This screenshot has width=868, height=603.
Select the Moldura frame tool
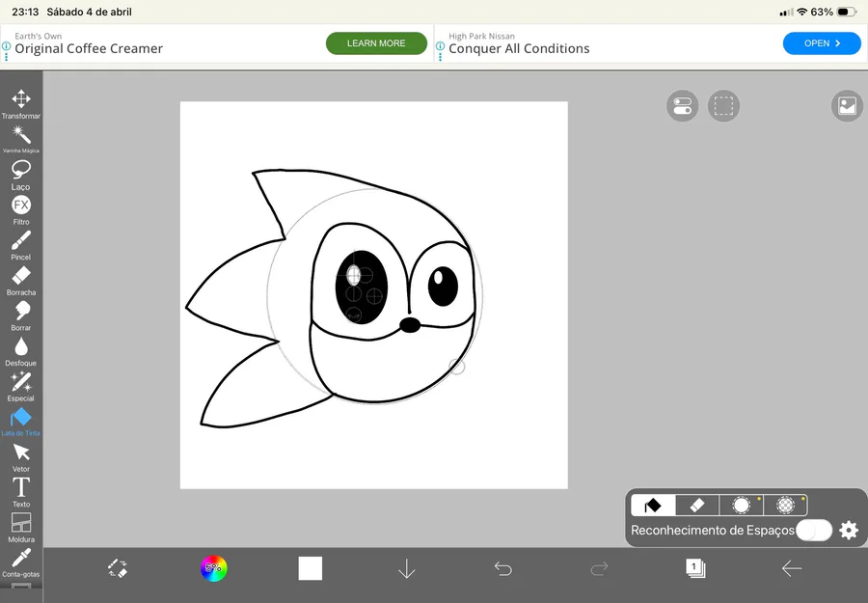[21, 528]
